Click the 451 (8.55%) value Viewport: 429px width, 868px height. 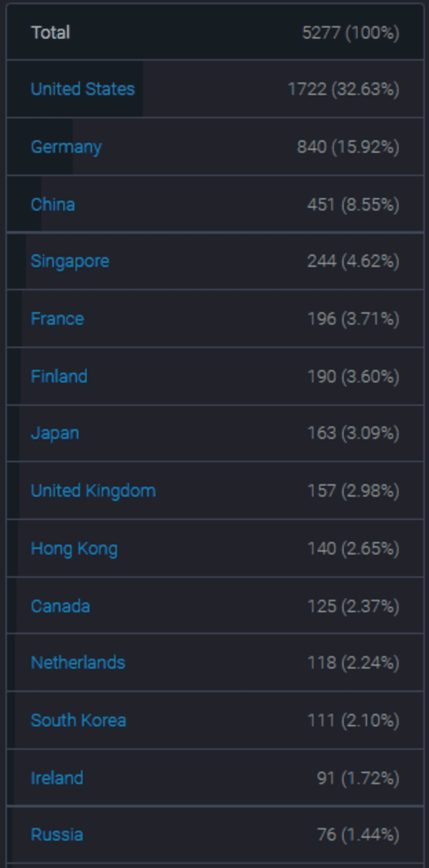click(352, 204)
